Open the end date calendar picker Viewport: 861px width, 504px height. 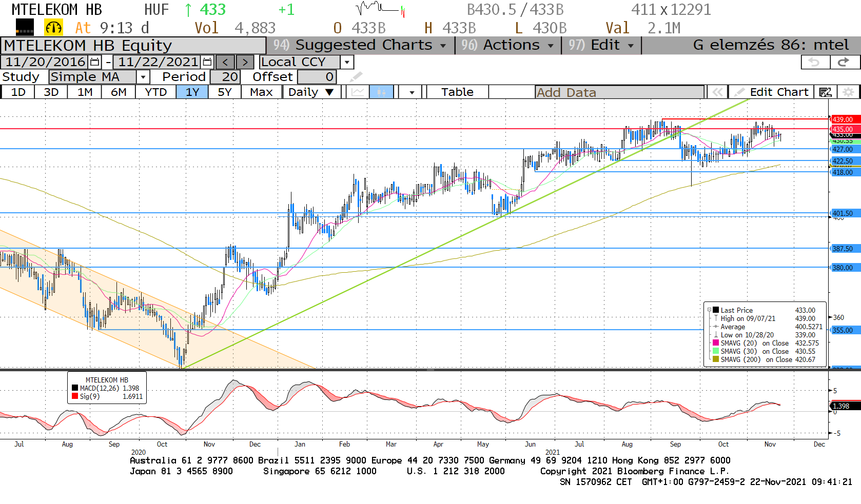[207, 62]
